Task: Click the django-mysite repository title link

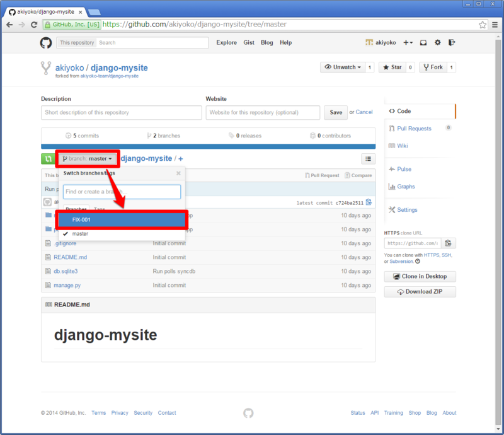Action: (119, 68)
